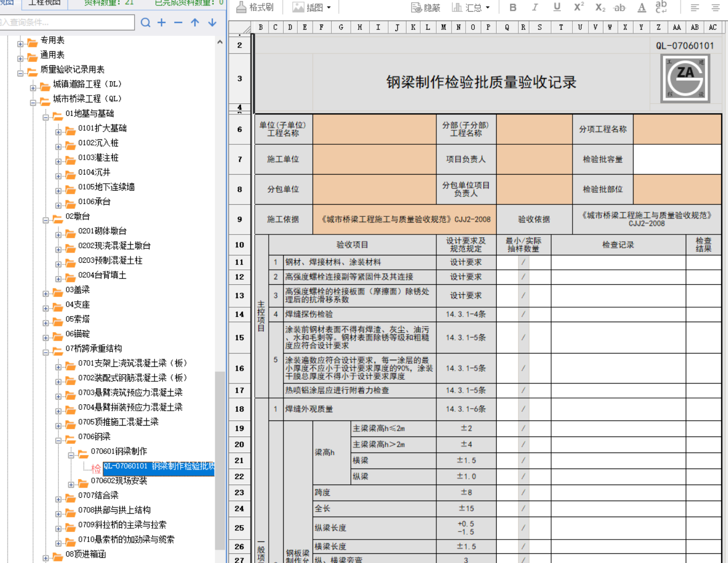The image size is (728, 563).
Task: Select the 06锚碇 folder
Action: (x=77, y=334)
